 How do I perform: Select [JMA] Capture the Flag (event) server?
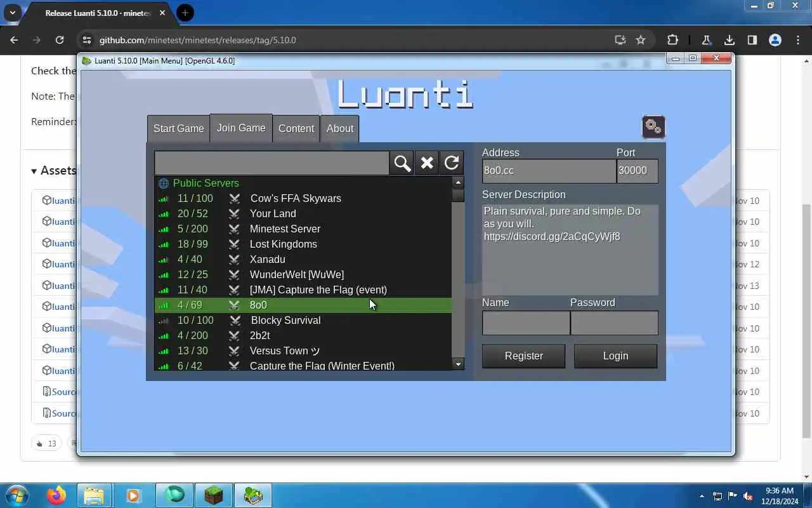coord(303,290)
